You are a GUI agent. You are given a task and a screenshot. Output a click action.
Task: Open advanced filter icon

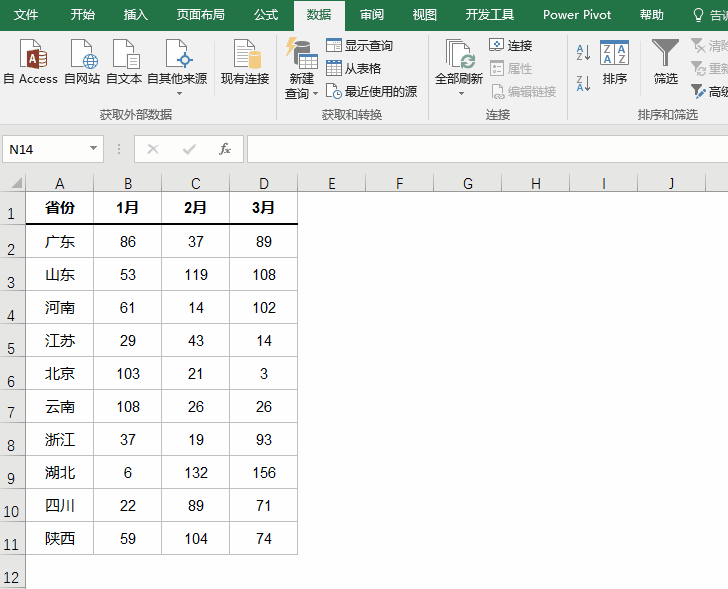tap(698, 91)
